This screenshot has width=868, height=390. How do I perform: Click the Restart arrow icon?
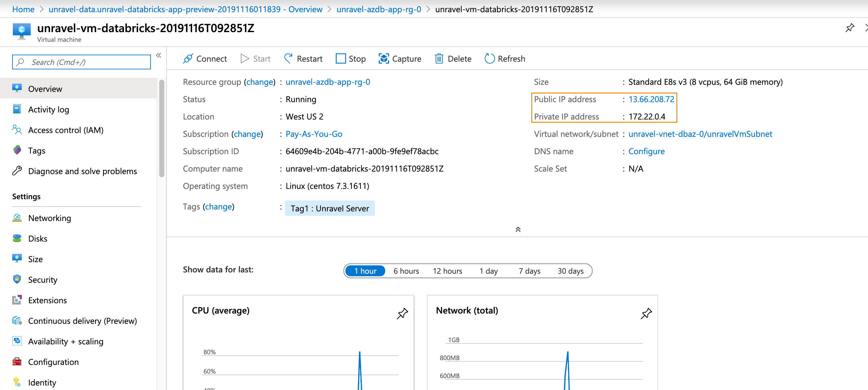[288, 59]
